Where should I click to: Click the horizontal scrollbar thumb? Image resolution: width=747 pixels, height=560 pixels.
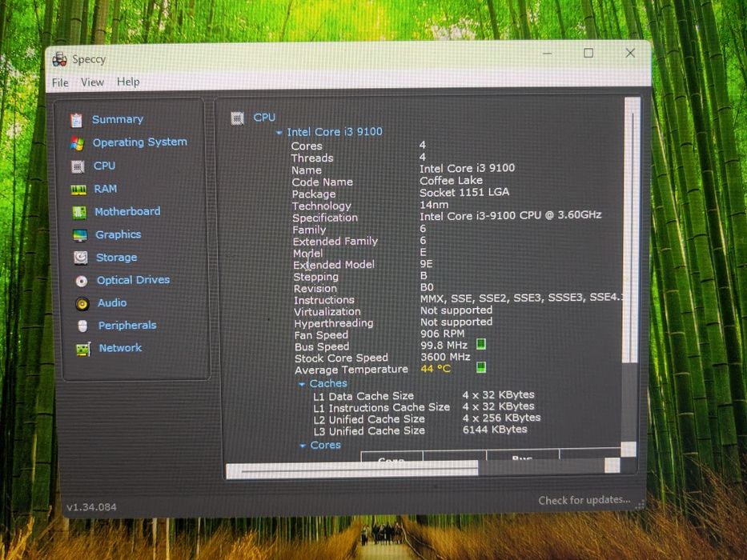[x=352, y=469]
